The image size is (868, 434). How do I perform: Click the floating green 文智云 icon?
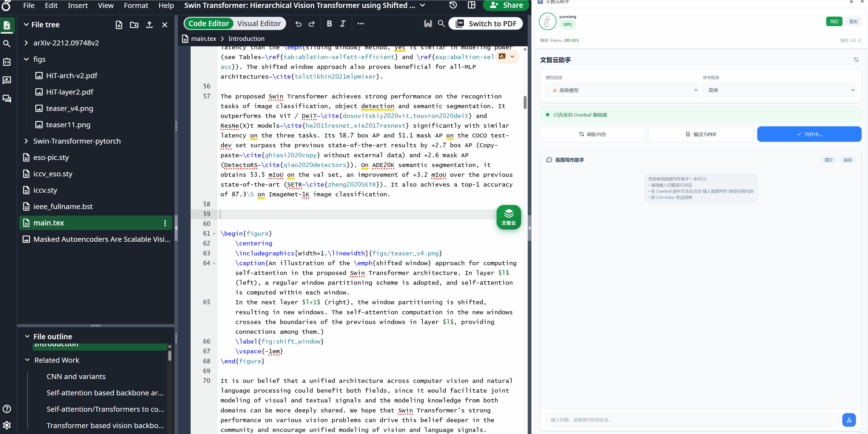508,217
